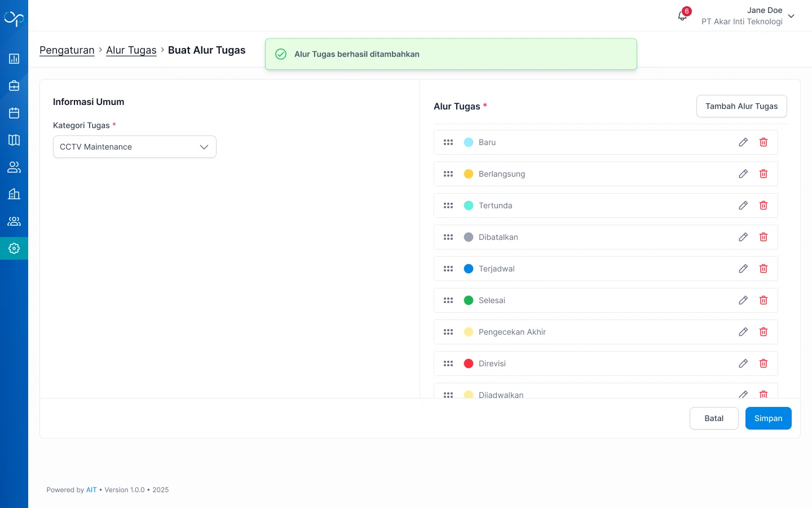Click drag handle of Dibatalkan row
The height and width of the screenshot is (508, 812).
coord(448,237)
